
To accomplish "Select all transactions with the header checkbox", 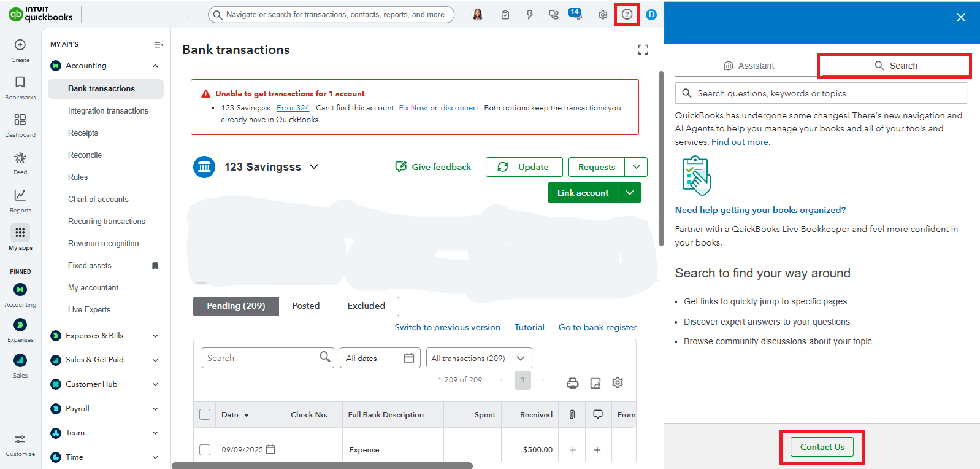I will [x=205, y=414].
